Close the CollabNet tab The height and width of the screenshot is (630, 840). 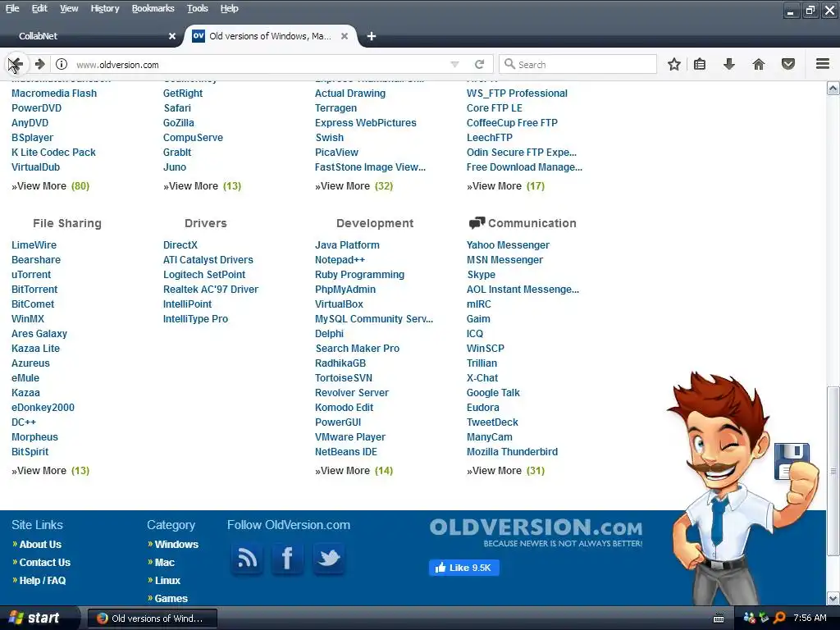(x=172, y=36)
